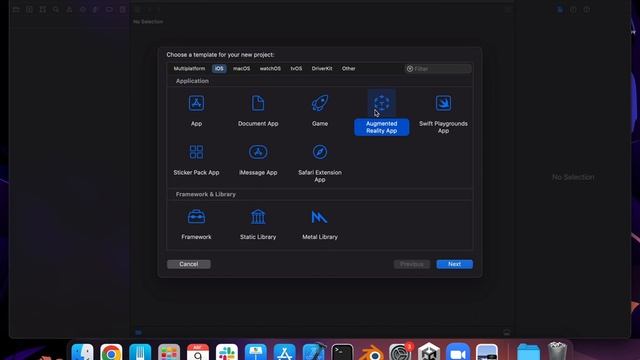Open System Preferences from the Dock
Image resolution: width=640 pixels, height=360 pixels.
(400, 353)
